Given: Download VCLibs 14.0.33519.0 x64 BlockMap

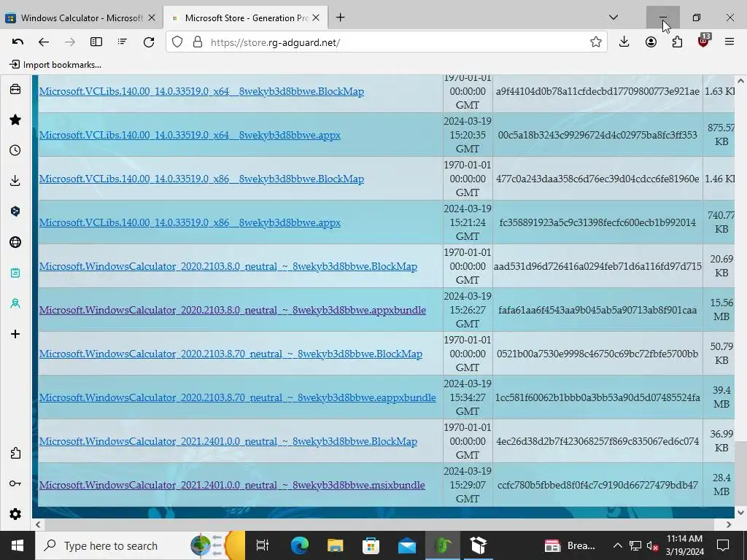Looking at the screenshot, I should (201, 91).
